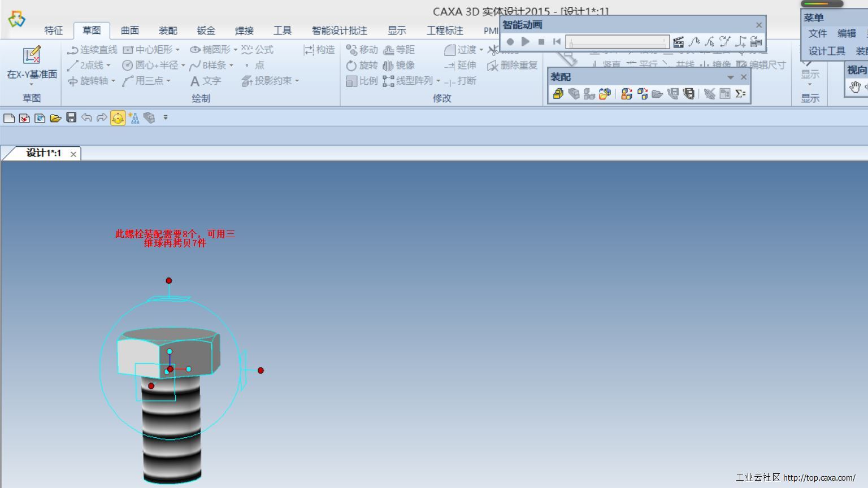Click the first yellow assemble icon in 装配 toolbar

[558, 94]
